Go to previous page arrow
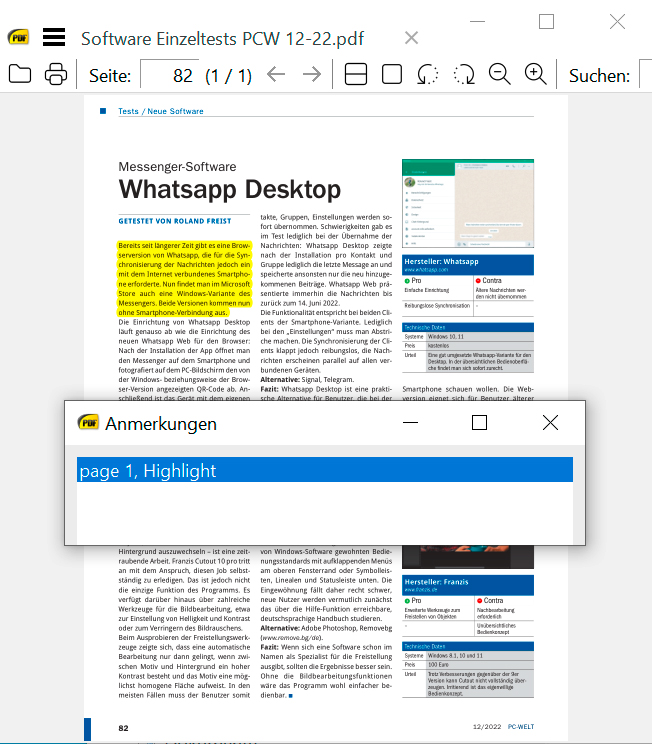This screenshot has width=652, height=744. (x=276, y=74)
